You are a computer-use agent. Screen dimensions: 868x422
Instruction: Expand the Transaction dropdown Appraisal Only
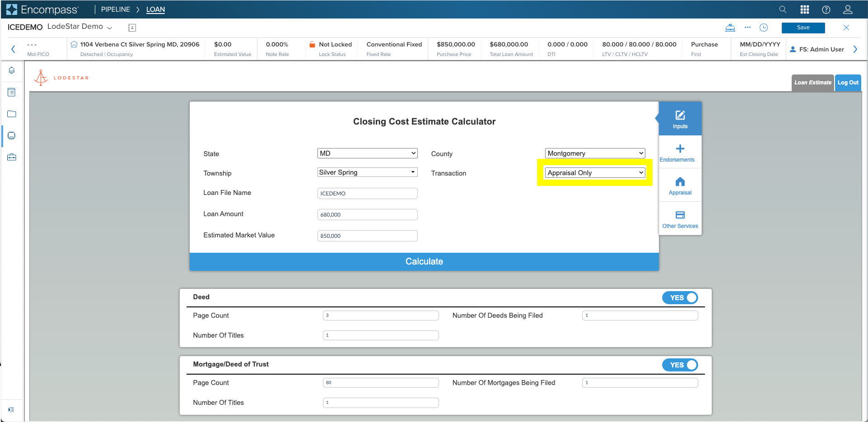tap(595, 173)
